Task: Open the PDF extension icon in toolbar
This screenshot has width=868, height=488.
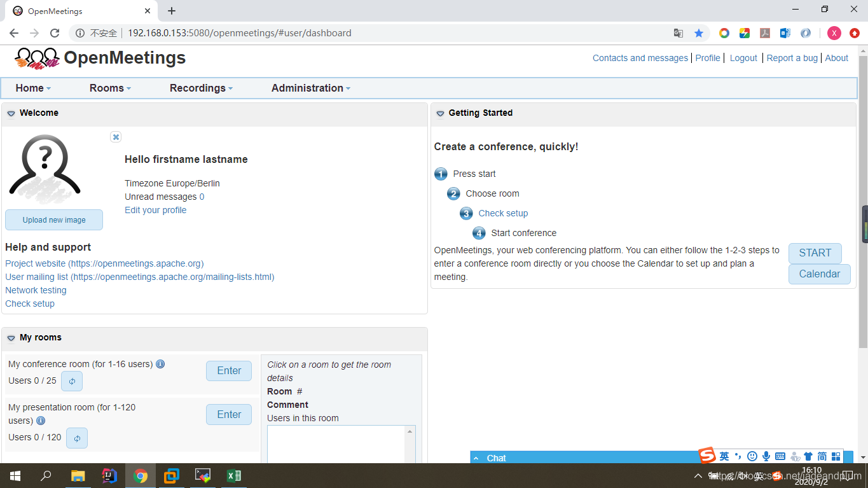Action: (765, 33)
